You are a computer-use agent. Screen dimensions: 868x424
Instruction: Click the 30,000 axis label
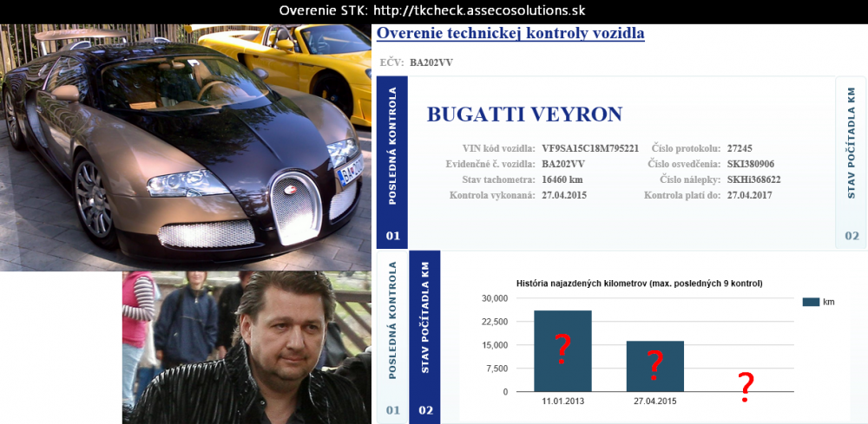[x=496, y=298]
